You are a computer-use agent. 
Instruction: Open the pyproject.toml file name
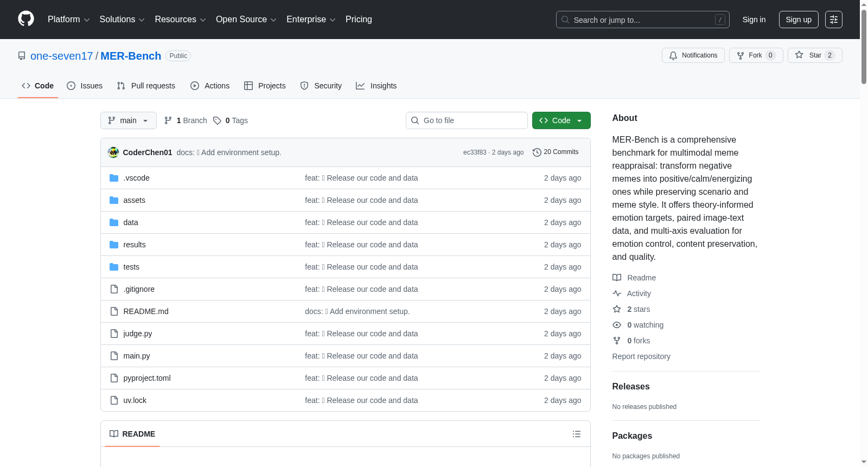pyautogui.click(x=147, y=378)
